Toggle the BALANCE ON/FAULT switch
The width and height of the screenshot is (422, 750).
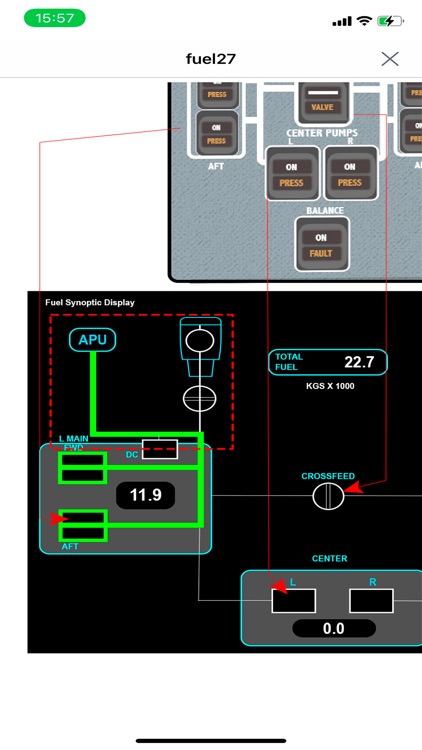tap(321, 244)
